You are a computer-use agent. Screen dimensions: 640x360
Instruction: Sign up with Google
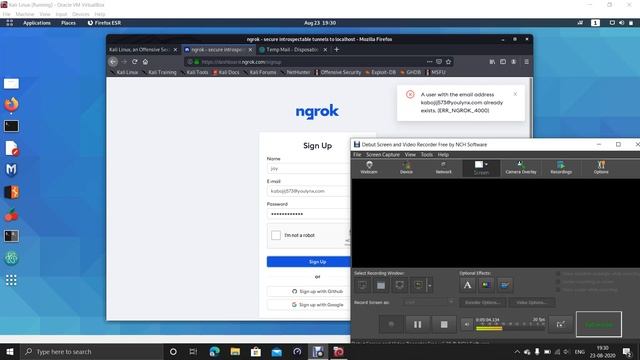coord(309,305)
